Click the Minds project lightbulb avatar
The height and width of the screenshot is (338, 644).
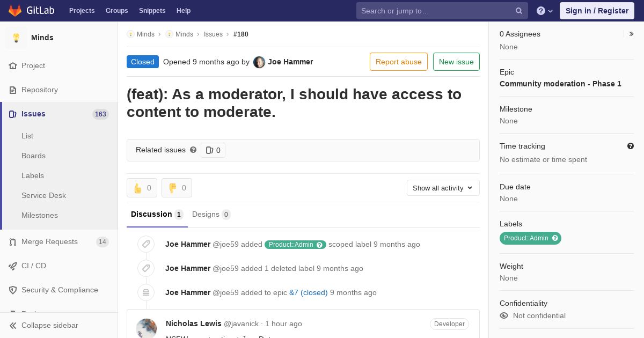pyautogui.click(x=16, y=38)
